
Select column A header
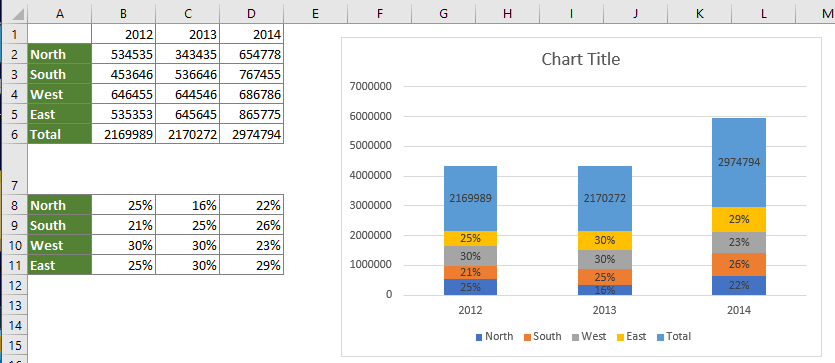(60, 14)
